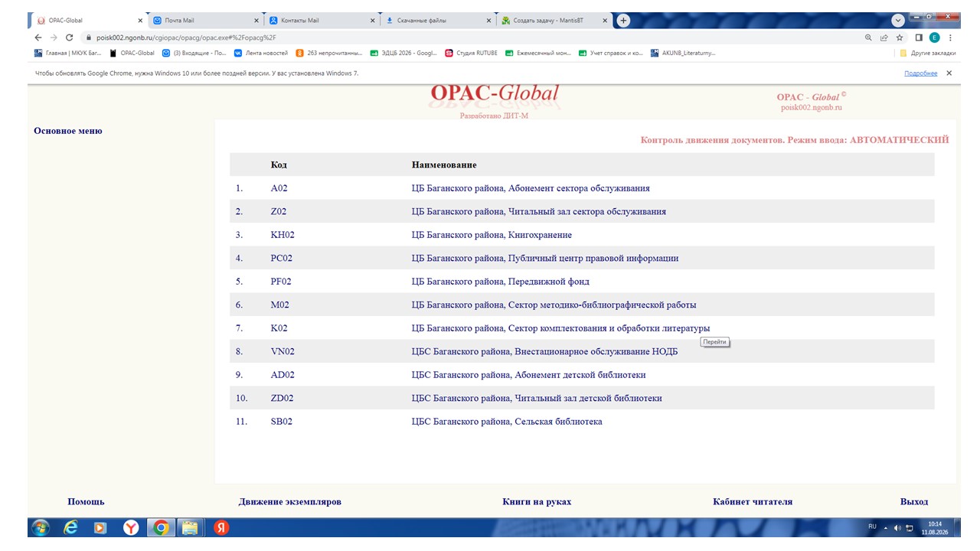Open the Другие закладки folder
The width and height of the screenshot is (980, 551).
click(928, 53)
